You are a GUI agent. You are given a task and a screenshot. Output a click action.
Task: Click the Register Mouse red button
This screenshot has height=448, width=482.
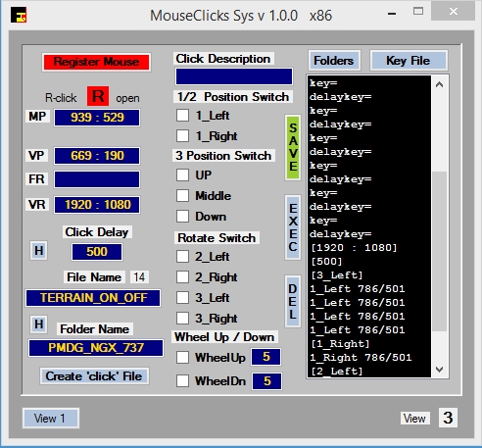pyautogui.click(x=96, y=62)
